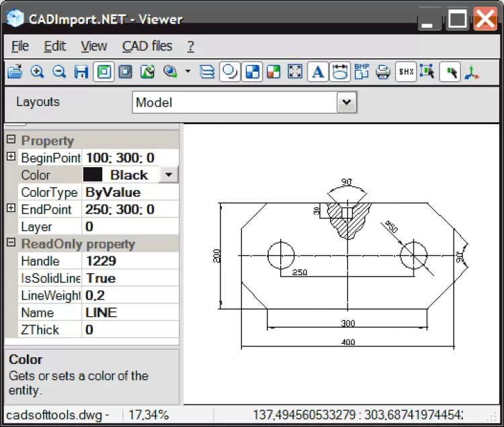Toggle the black and white drawing mode button

coord(252,72)
